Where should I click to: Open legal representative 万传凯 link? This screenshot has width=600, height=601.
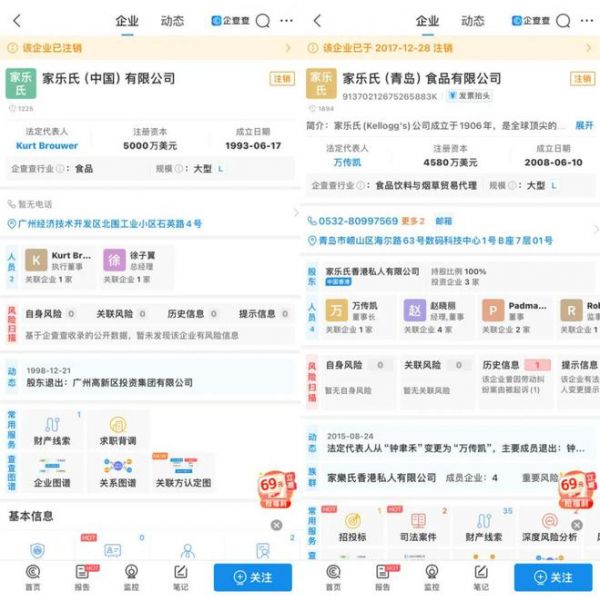pos(347,163)
